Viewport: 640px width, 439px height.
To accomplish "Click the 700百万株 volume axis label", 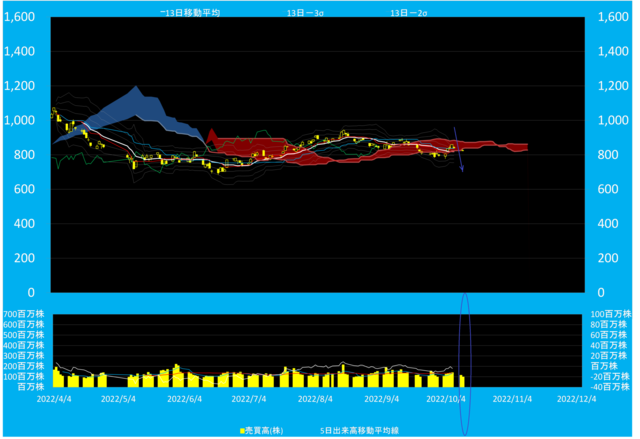I will click(24, 314).
